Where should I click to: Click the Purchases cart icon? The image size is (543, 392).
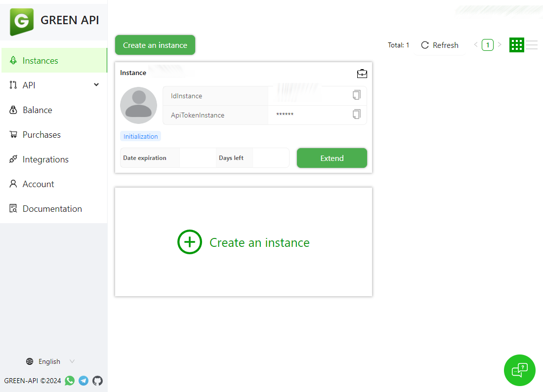[x=13, y=135]
